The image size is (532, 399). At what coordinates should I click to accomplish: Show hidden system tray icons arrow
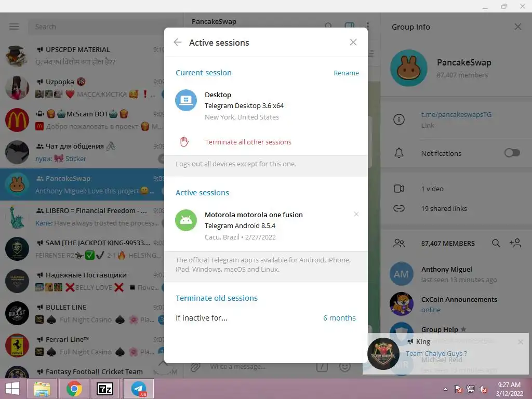tap(445, 389)
